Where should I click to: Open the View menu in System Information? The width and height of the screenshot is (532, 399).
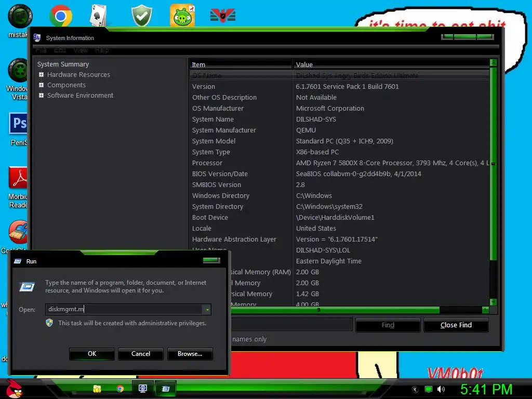(x=81, y=50)
